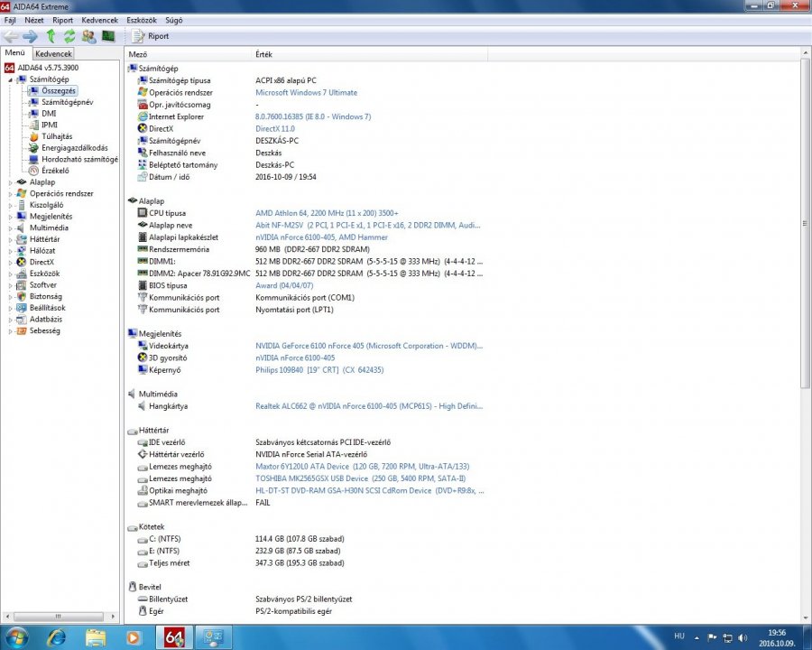Screen dimensions: 812x650
Task: Open Philips 109B40 monitor link
Action: coord(319,370)
